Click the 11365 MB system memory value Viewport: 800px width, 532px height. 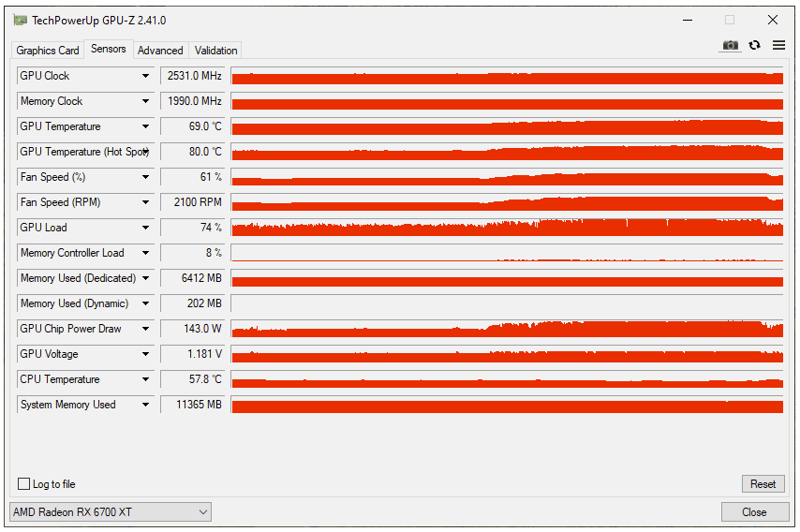(x=193, y=405)
